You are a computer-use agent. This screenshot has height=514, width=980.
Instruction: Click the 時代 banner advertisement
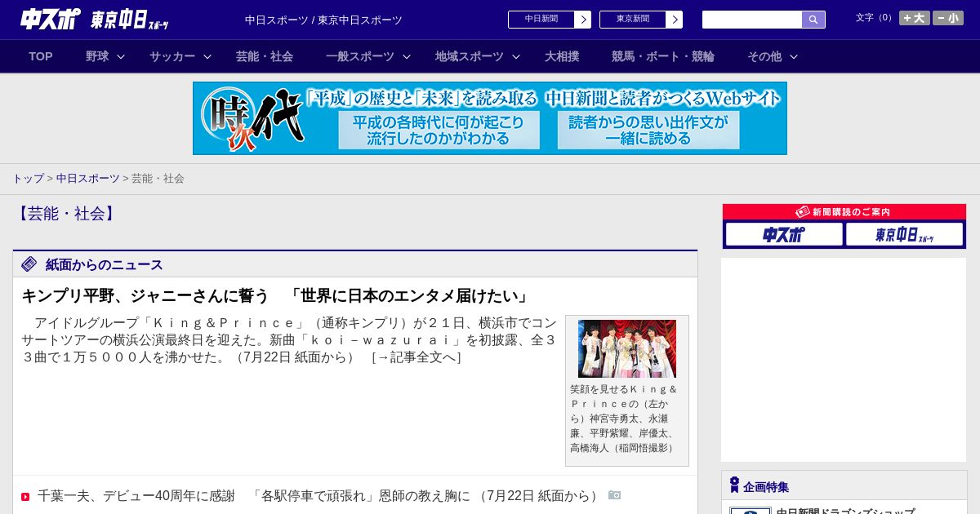point(490,118)
